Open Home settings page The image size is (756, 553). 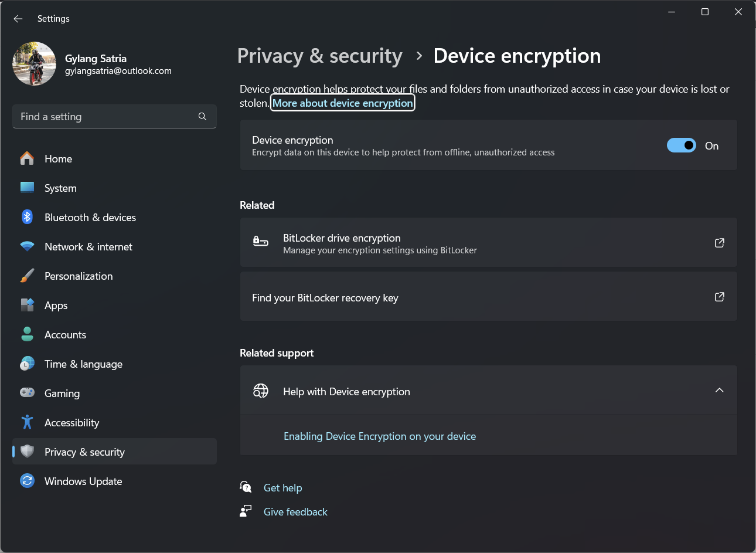[114, 158]
